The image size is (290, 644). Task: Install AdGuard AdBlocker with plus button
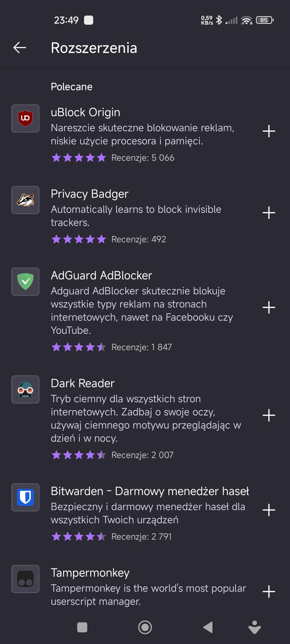(x=269, y=307)
